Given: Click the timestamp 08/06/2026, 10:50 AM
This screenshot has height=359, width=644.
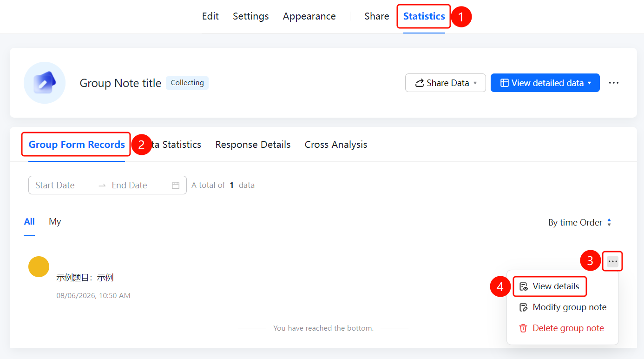Looking at the screenshot, I should [93, 296].
